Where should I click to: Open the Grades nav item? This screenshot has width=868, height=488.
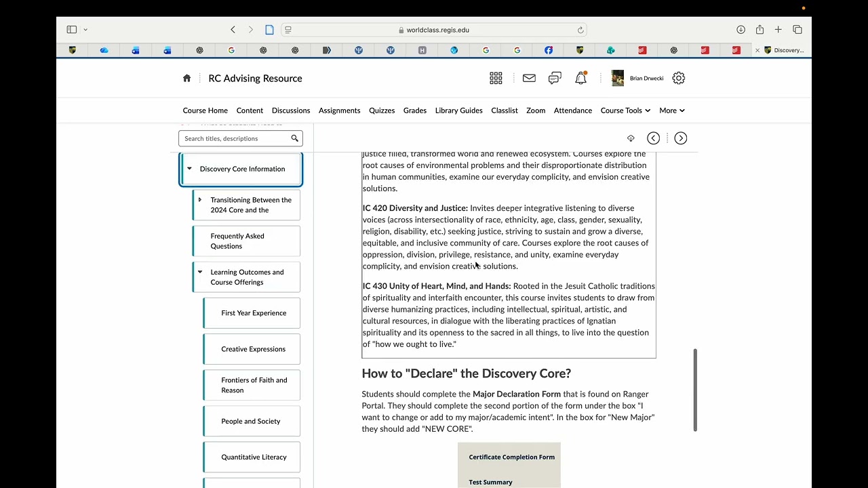coord(415,110)
